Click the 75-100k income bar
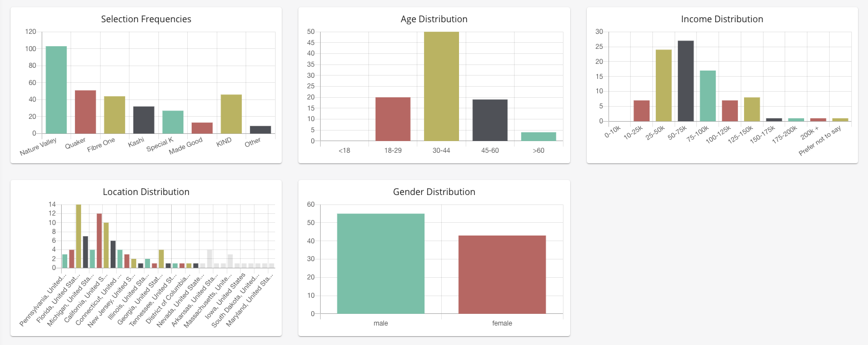 point(708,96)
